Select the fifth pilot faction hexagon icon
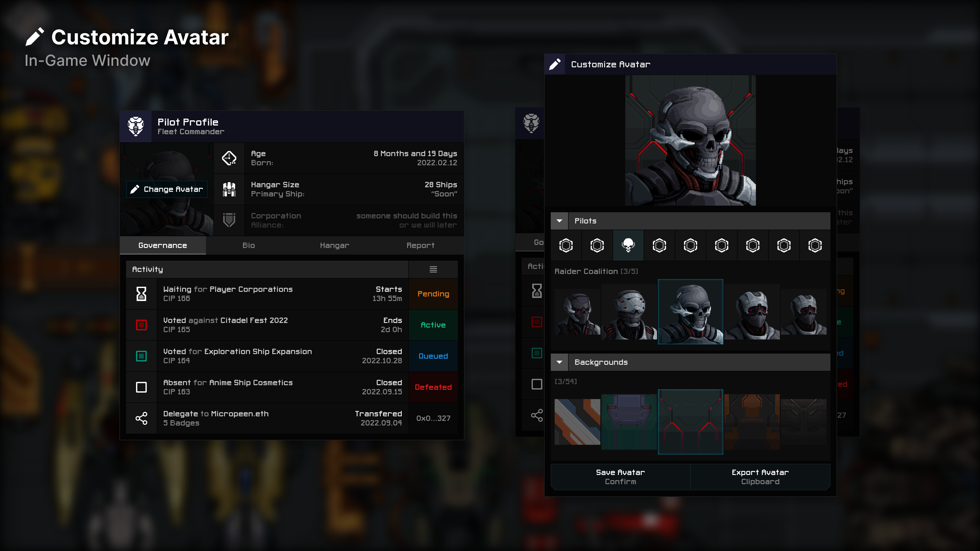This screenshot has width=980, height=551. [691, 245]
